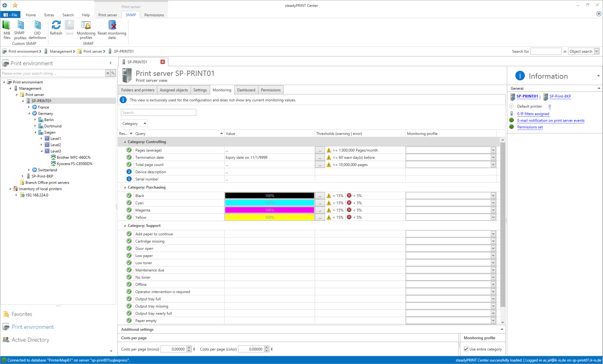603x364 pixels.
Task: Expand the France node in tree
Action: pyautogui.click(x=29, y=107)
